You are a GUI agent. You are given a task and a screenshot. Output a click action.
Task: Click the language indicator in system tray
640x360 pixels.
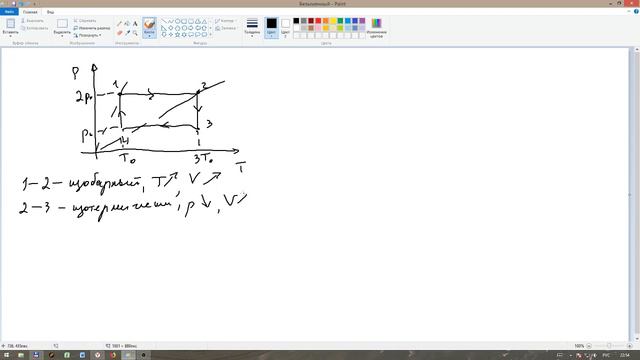(606, 355)
